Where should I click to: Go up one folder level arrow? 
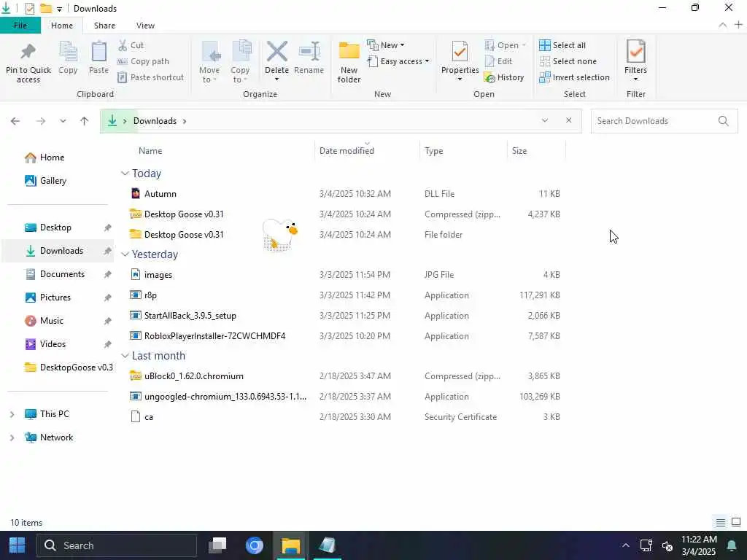point(85,121)
